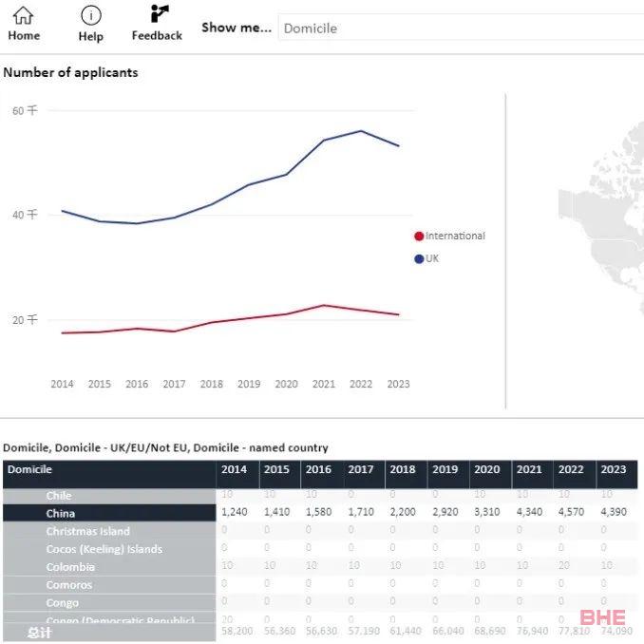Click the Domicile column header

coord(30,469)
